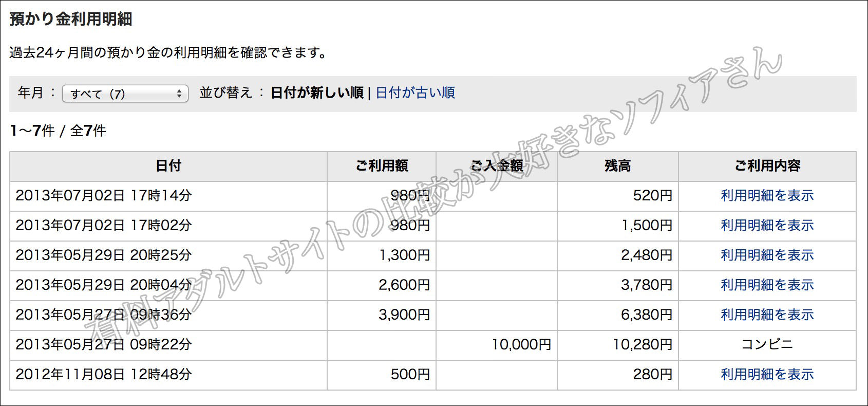Open the 年月 dropdown showing すべて (7)
This screenshot has width=868, height=406.
[125, 94]
